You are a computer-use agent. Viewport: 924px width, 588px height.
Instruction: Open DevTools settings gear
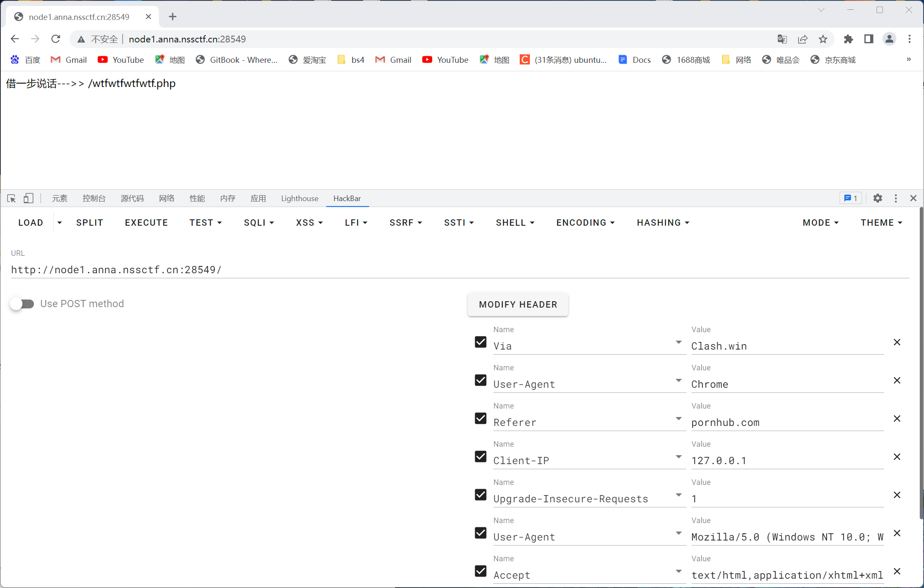pyautogui.click(x=877, y=198)
